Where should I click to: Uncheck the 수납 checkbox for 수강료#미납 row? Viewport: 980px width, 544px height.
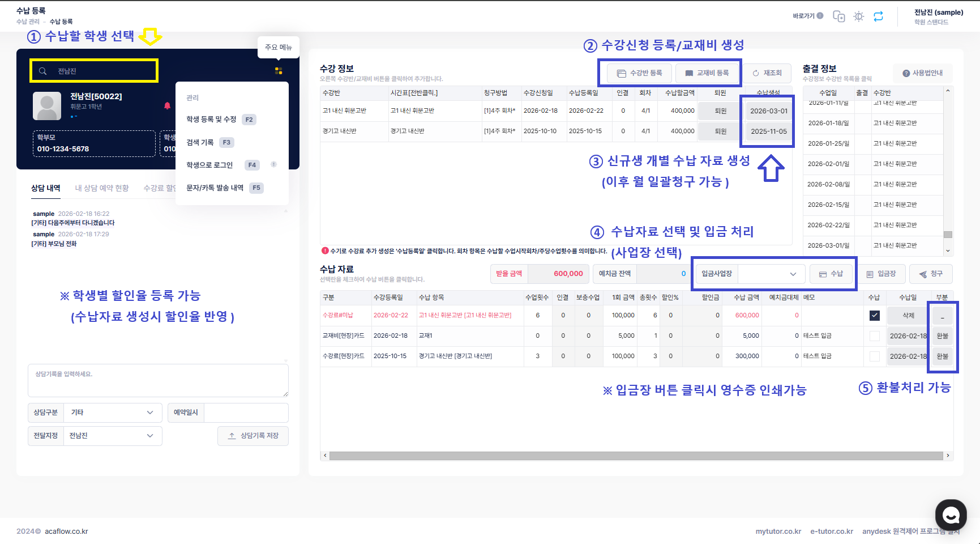tap(875, 316)
